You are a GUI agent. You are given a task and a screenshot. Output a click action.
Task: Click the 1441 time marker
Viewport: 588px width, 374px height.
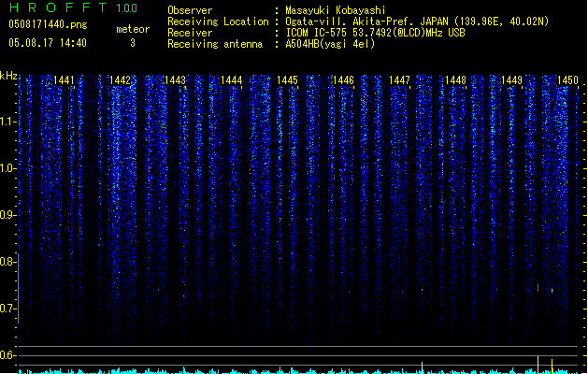click(64, 80)
